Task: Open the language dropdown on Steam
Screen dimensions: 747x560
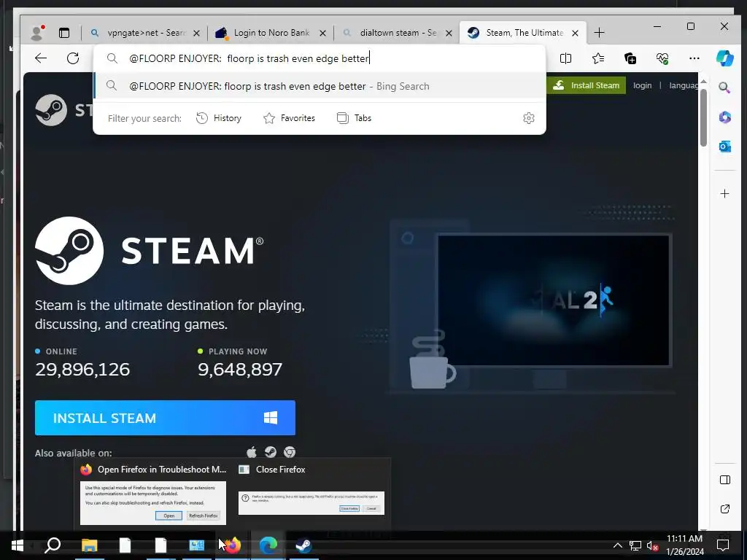Action: point(683,85)
